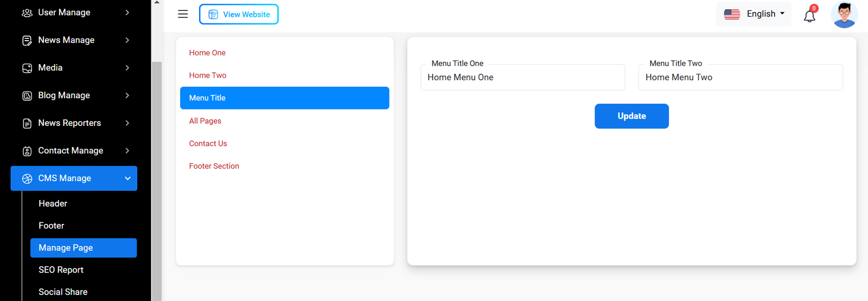868x301 pixels.
Task: Select the Home One tab
Action: pyautogui.click(x=207, y=53)
